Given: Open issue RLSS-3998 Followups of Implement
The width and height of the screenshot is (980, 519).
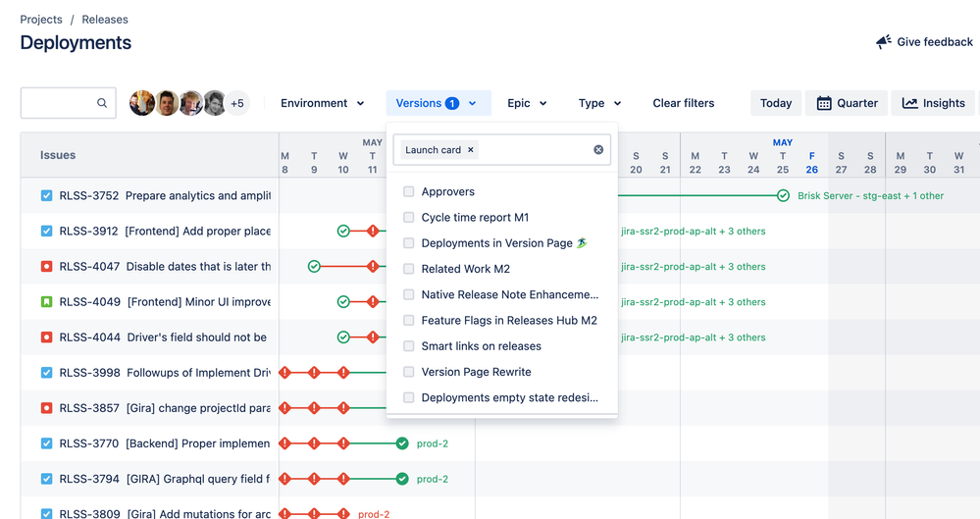Looking at the screenshot, I should (165, 373).
